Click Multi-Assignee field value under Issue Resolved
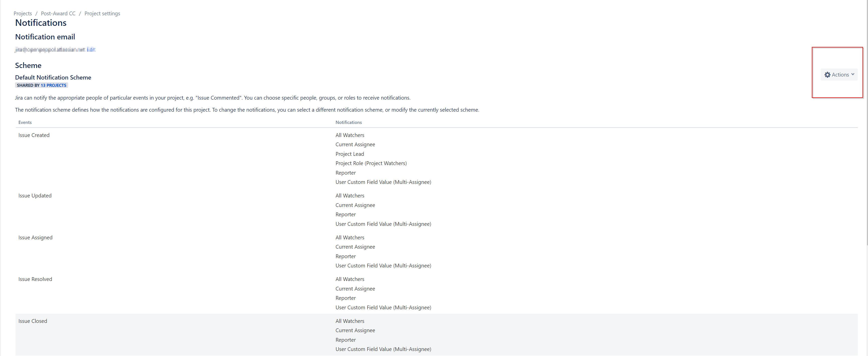Screen dimensions: 868x356 (383, 308)
